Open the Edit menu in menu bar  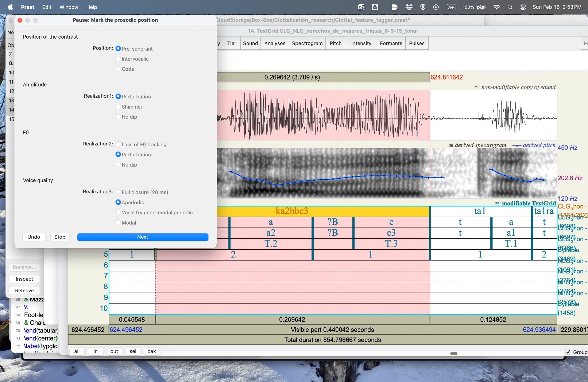(47, 7)
